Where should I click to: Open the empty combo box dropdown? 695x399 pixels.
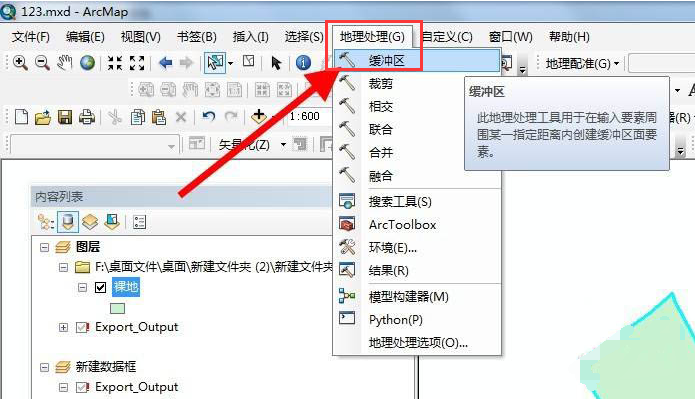[171, 146]
